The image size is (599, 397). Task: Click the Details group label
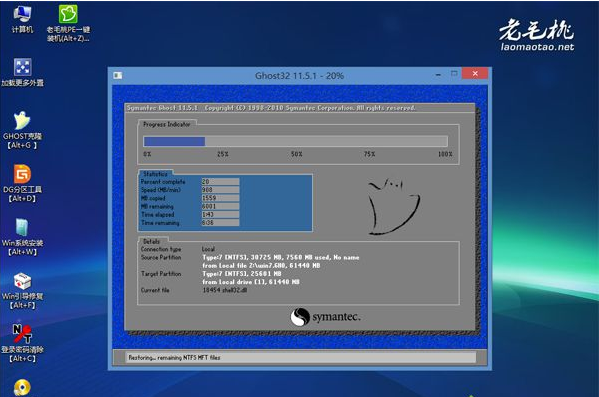151,241
